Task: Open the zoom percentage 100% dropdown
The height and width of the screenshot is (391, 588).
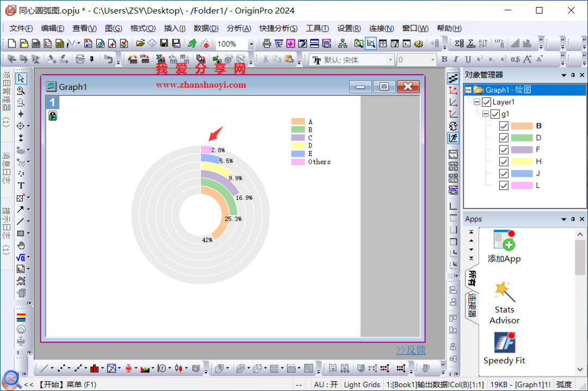Action: click(251, 44)
